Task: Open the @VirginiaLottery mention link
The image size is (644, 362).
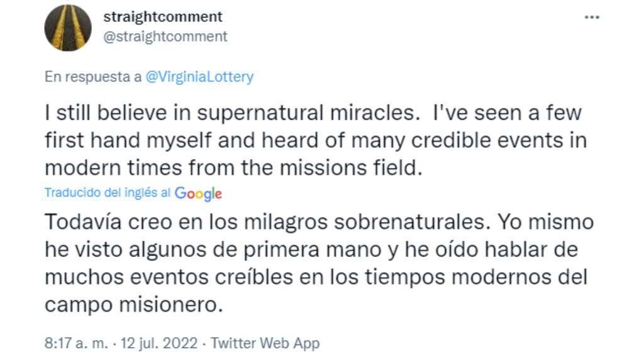Action: click(199, 77)
